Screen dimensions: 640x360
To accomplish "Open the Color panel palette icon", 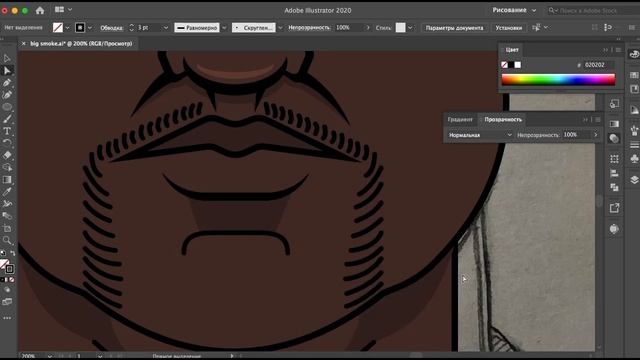I will point(634,54).
